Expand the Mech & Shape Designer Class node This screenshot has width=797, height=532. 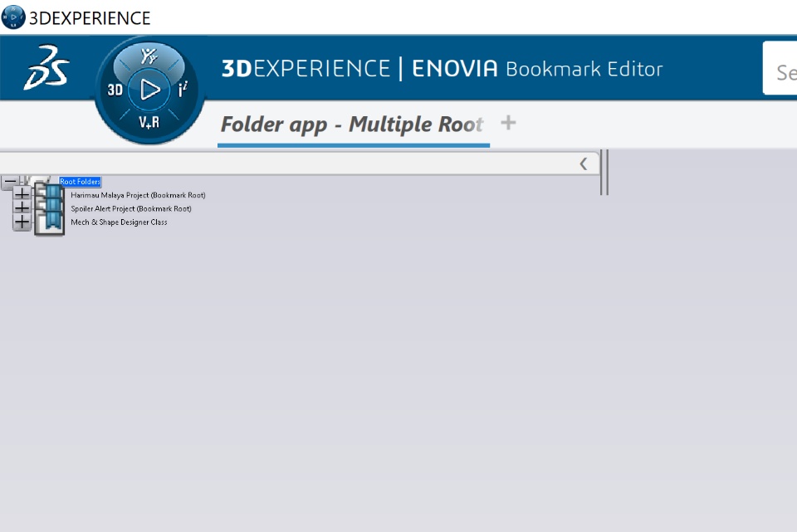click(x=22, y=222)
